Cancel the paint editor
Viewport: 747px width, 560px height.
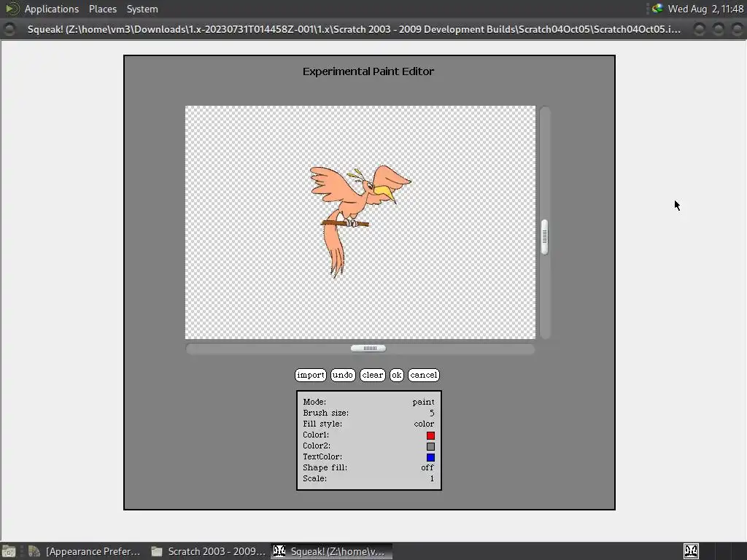[x=424, y=375]
